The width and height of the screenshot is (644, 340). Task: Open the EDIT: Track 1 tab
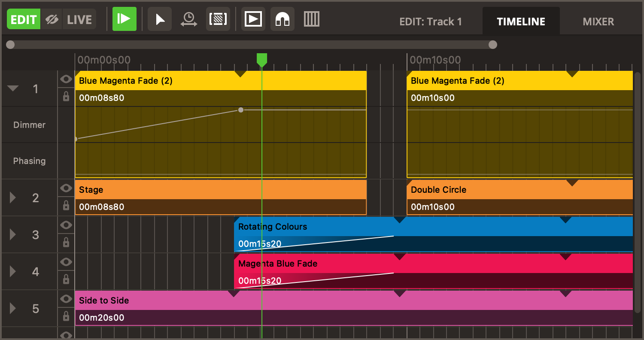[x=431, y=21]
